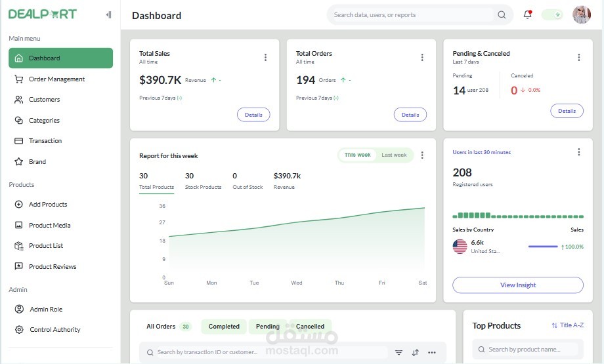Select Revenue report tab
Image resolution: width=604 pixels, height=364 pixels.
point(287,181)
